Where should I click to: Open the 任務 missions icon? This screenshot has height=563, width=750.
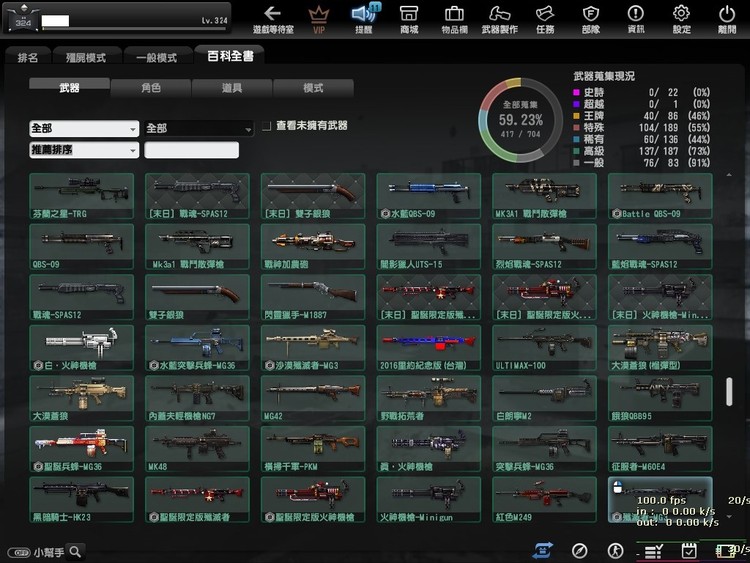coord(545,19)
